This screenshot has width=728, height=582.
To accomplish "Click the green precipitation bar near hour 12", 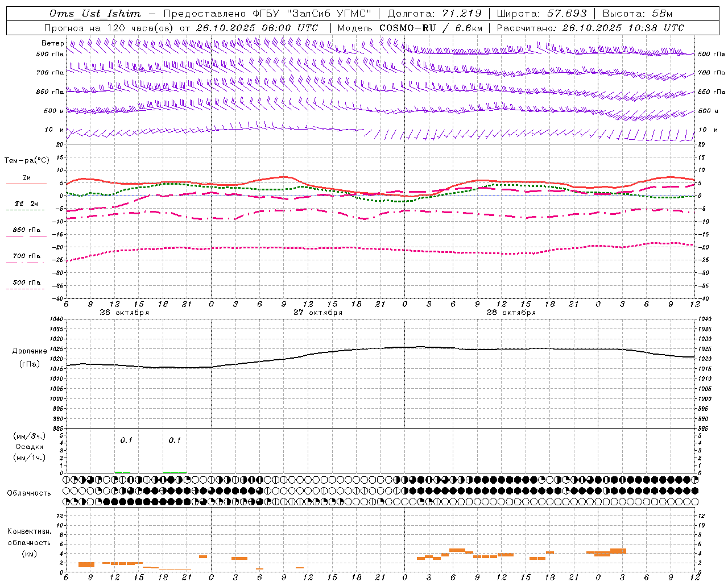I will pos(118,472).
